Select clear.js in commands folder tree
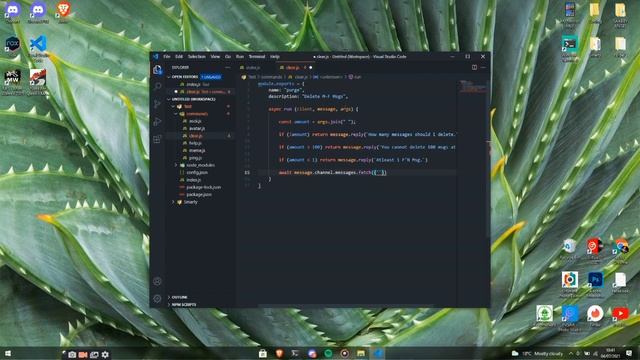This screenshot has width=640, height=360. click(x=196, y=136)
